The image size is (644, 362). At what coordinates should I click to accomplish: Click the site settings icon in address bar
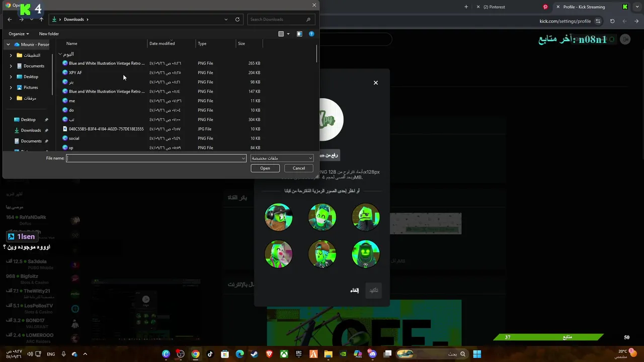coord(598,21)
